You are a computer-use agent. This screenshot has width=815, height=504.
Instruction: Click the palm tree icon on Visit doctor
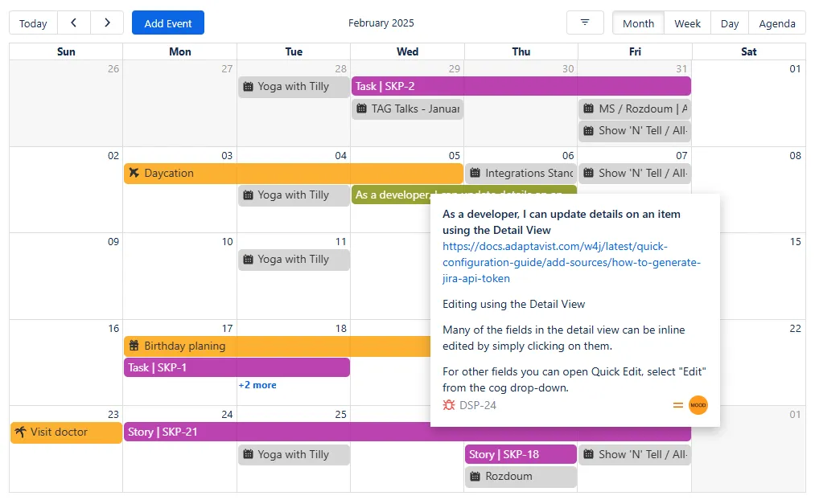pos(20,432)
